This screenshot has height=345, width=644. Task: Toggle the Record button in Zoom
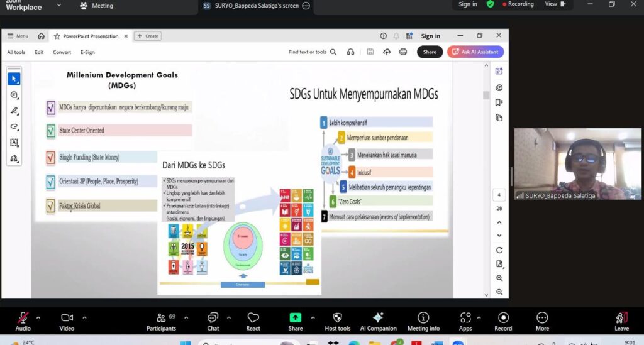[x=503, y=321]
